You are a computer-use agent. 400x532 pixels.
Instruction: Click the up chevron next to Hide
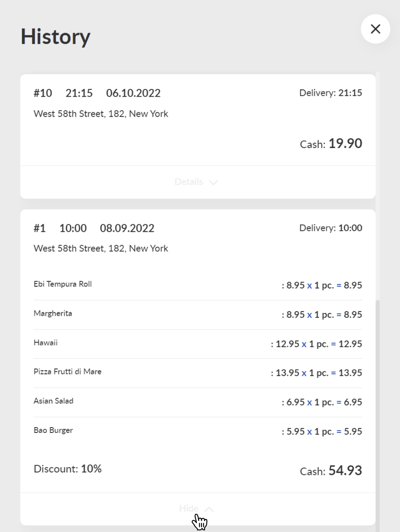209,509
